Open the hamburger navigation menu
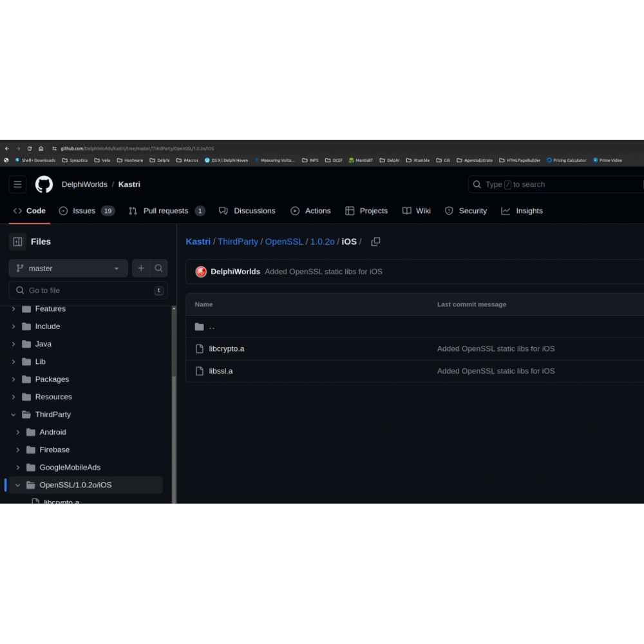This screenshot has width=644, height=644. [17, 185]
